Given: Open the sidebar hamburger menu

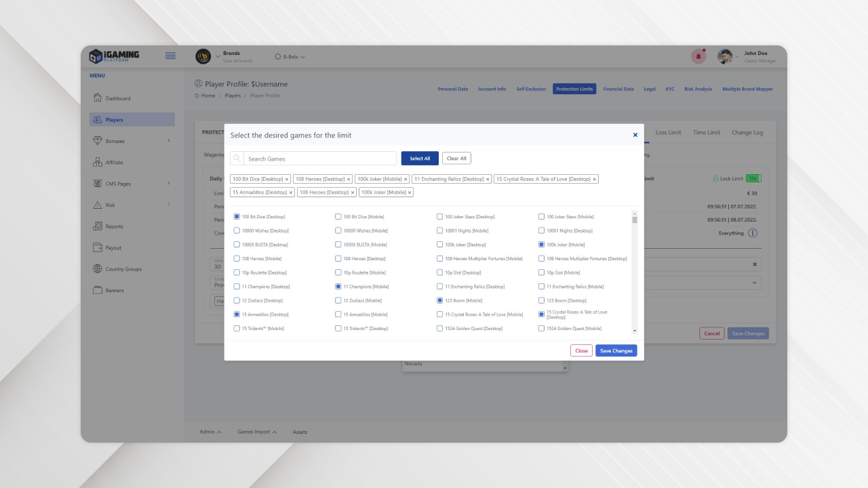Looking at the screenshot, I should [170, 56].
